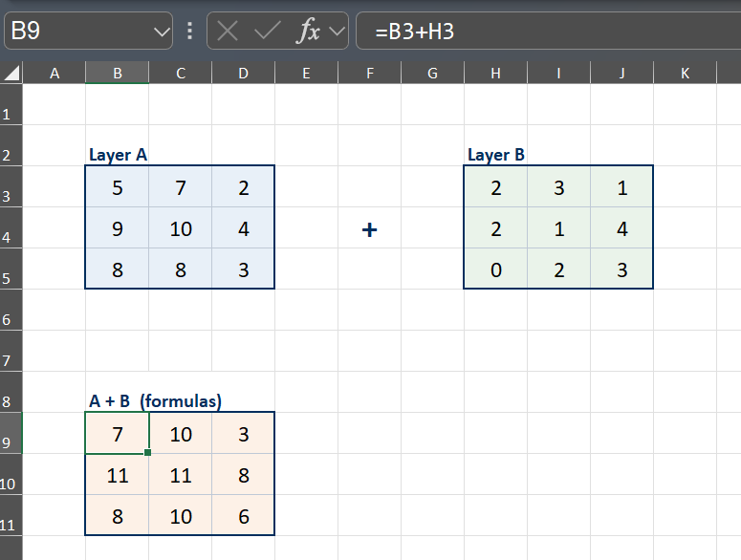Open the Insert Function fx icon
The image size is (741, 560).
(308, 32)
